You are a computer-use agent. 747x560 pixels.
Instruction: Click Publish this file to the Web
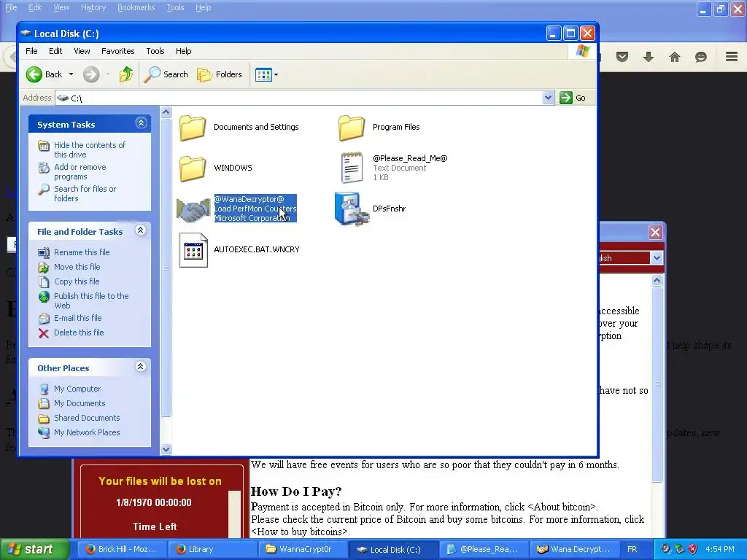91,300
